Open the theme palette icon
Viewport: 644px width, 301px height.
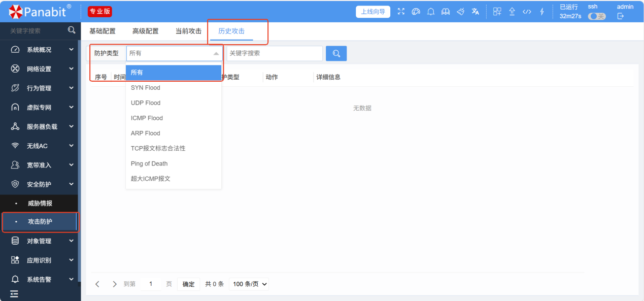click(416, 12)
